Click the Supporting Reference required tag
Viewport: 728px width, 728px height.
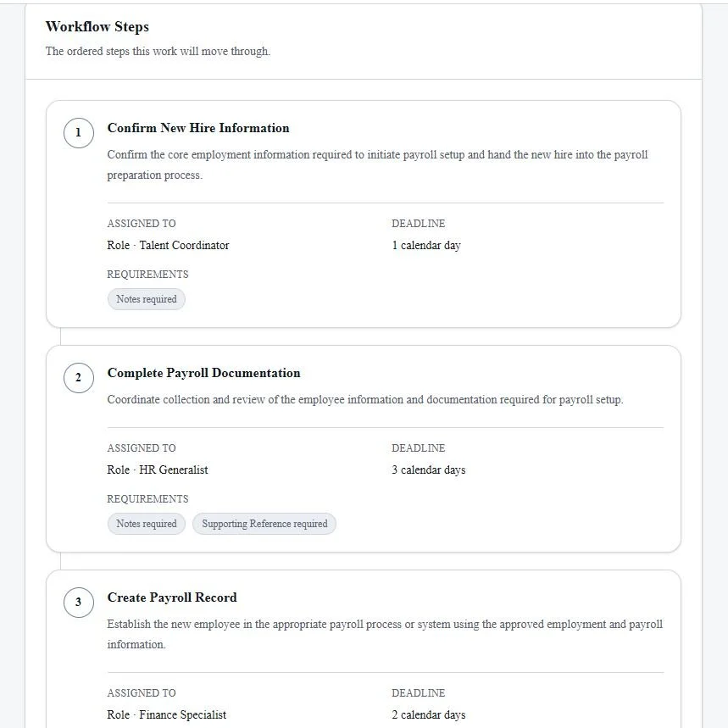(264, 524)
